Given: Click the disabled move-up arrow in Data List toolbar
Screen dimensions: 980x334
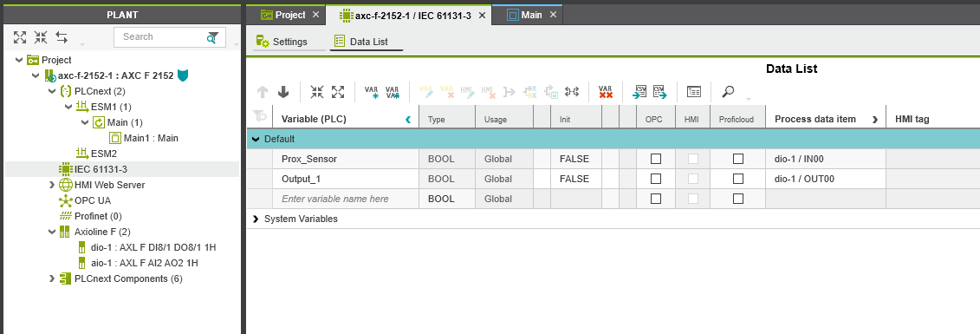Looking at the screenshot, I should [263, 92].
